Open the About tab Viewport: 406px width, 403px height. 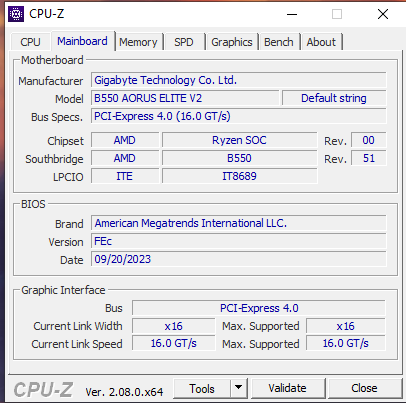(x=321, y=42)
